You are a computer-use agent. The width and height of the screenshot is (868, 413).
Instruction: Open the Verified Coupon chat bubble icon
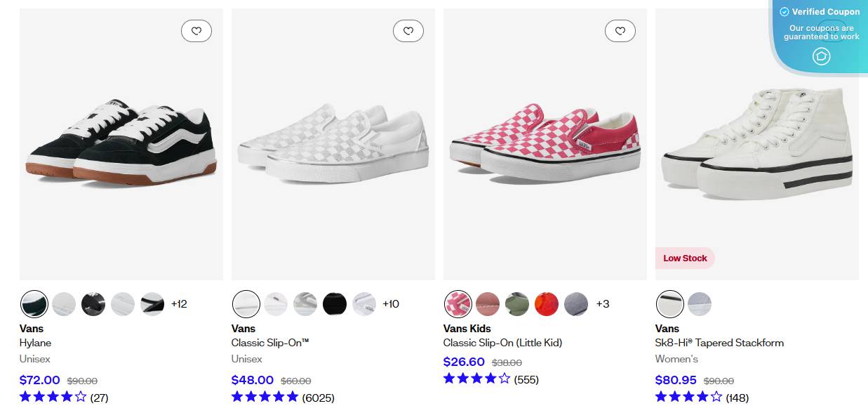click(x=821, y=56)
